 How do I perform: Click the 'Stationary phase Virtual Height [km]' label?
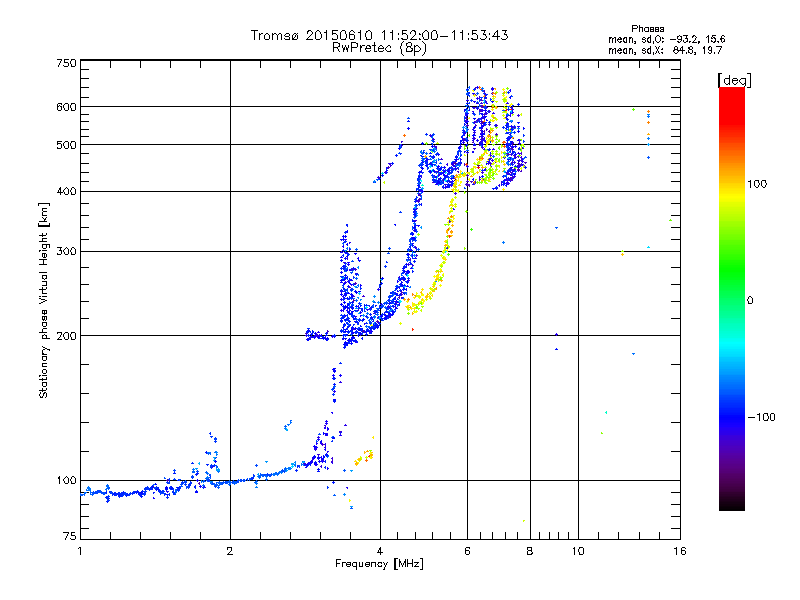click(43, 300)
